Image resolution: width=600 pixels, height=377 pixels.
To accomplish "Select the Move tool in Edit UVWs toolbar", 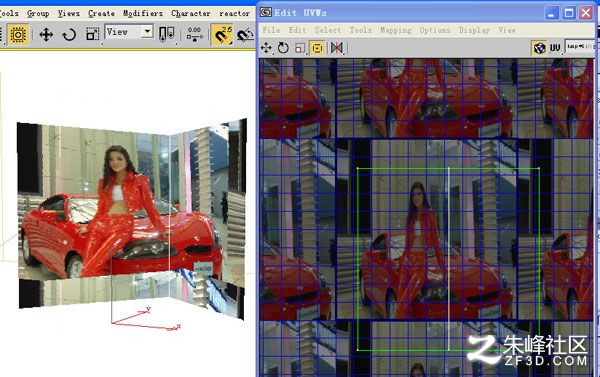I will point(266,48).
